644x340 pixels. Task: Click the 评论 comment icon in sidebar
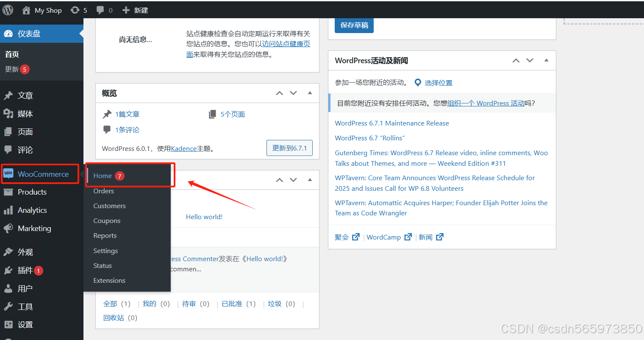tap(8, 150)
